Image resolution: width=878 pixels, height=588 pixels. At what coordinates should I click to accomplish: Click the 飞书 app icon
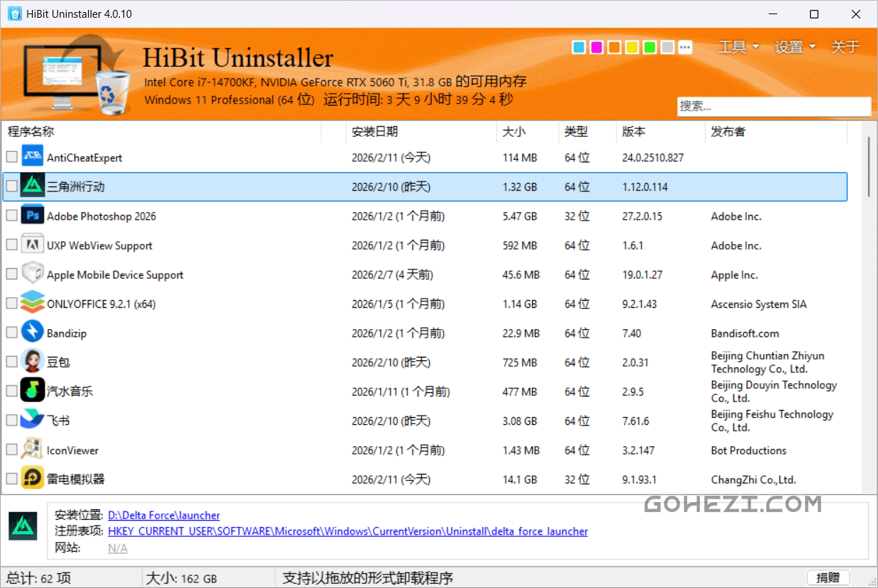point(32,421)
